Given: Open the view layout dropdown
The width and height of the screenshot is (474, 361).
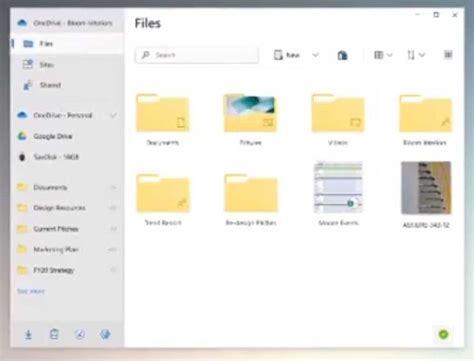Looking at the screenshot, I should pyautogui.click(x=382, y=55).
